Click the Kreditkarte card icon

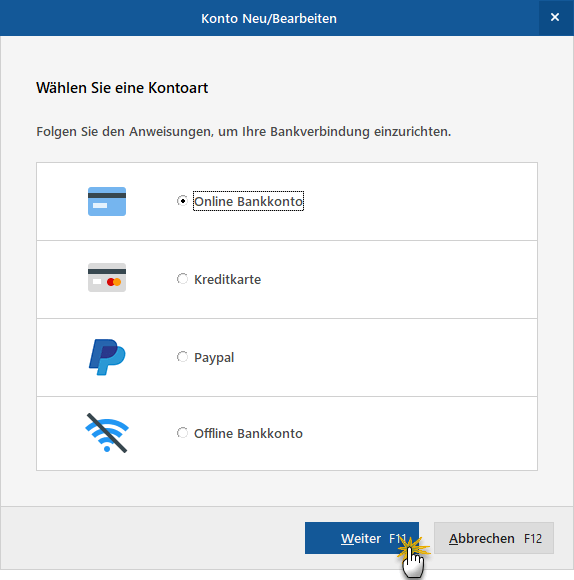107,277
